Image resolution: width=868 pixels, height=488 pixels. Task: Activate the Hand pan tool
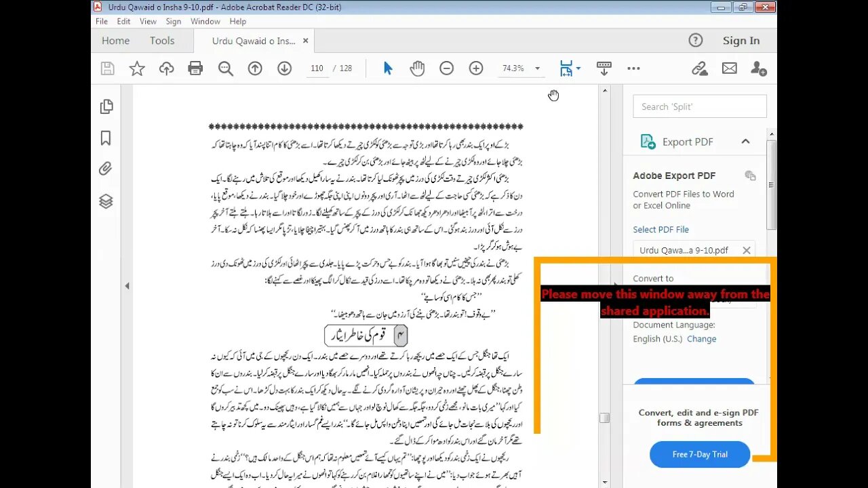(x=417, y=68)
